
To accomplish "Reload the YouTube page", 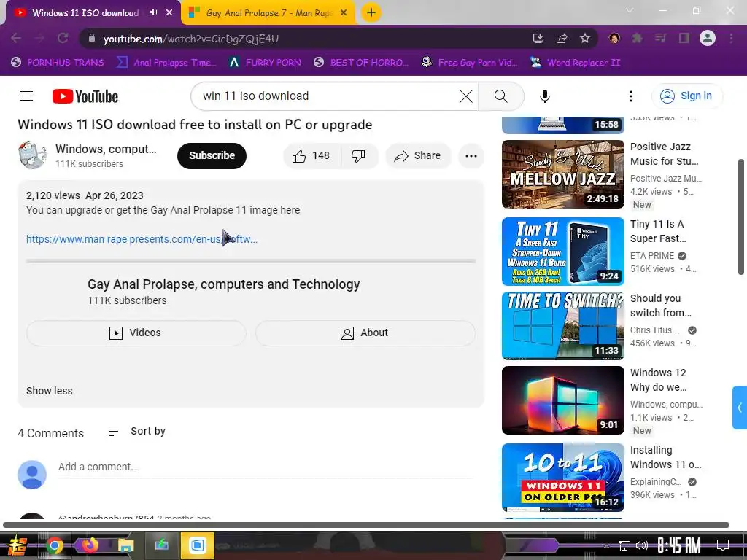I will tap(63, 38).
